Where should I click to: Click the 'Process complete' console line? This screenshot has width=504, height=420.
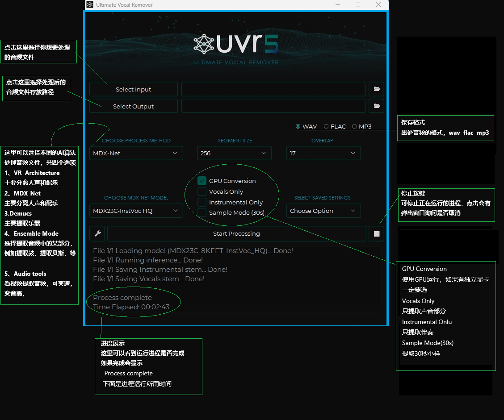click(122, 298)
